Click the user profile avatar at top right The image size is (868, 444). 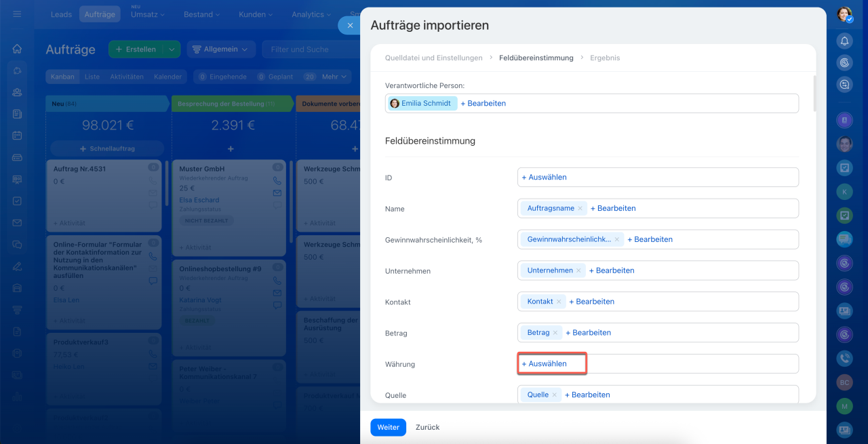point(844,14)
